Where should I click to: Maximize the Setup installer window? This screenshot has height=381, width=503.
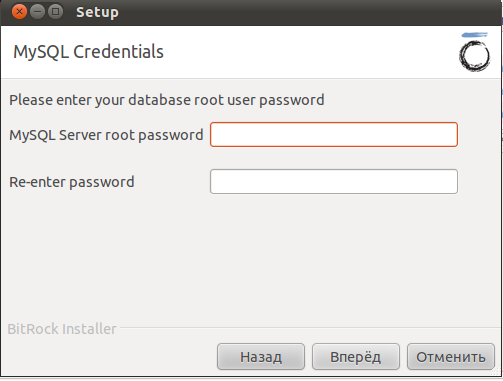[56, 12]
